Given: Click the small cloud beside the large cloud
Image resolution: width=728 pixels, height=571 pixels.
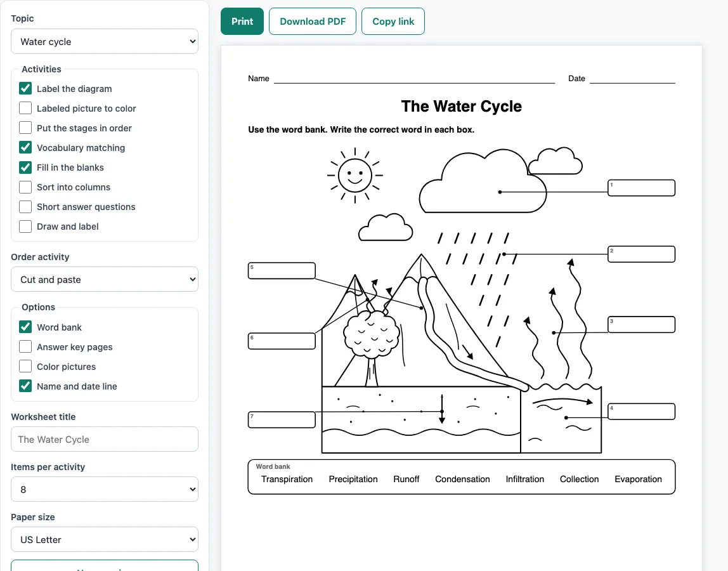Looking at the screenshot, I should (556, 161).
